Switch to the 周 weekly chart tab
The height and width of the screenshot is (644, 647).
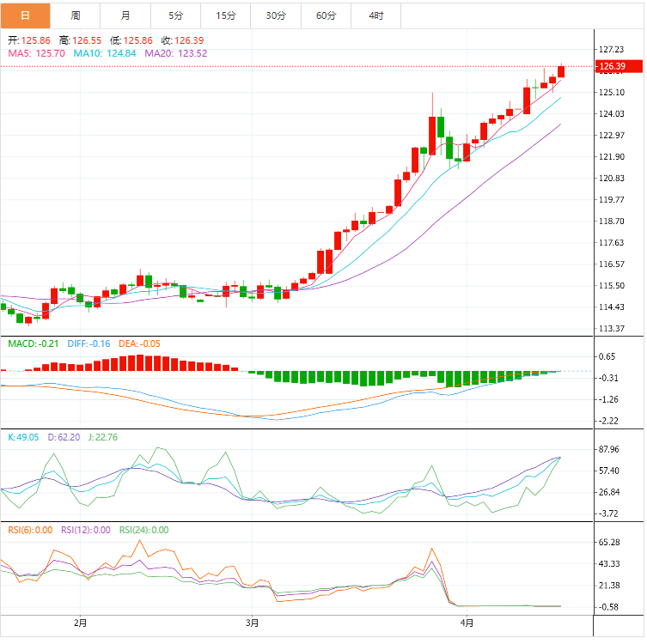click(76, 15)
